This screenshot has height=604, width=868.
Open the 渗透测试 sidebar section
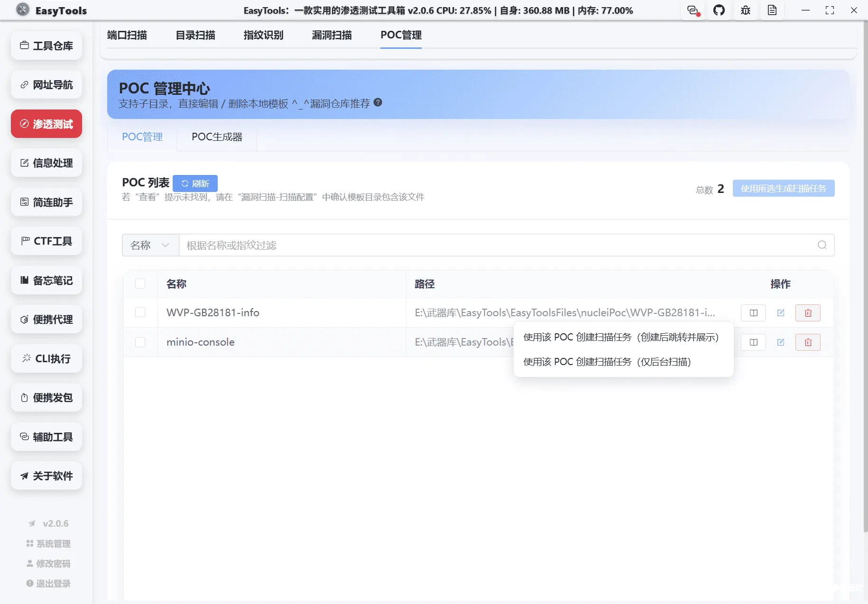pyautogui.click(x=46, y=124)
